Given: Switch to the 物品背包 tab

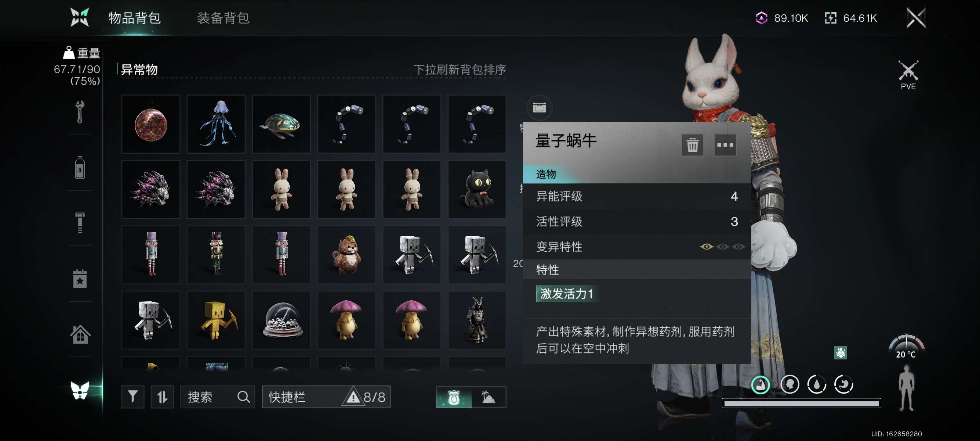Looking at the screenshot, I should click(x=134, y=18).
